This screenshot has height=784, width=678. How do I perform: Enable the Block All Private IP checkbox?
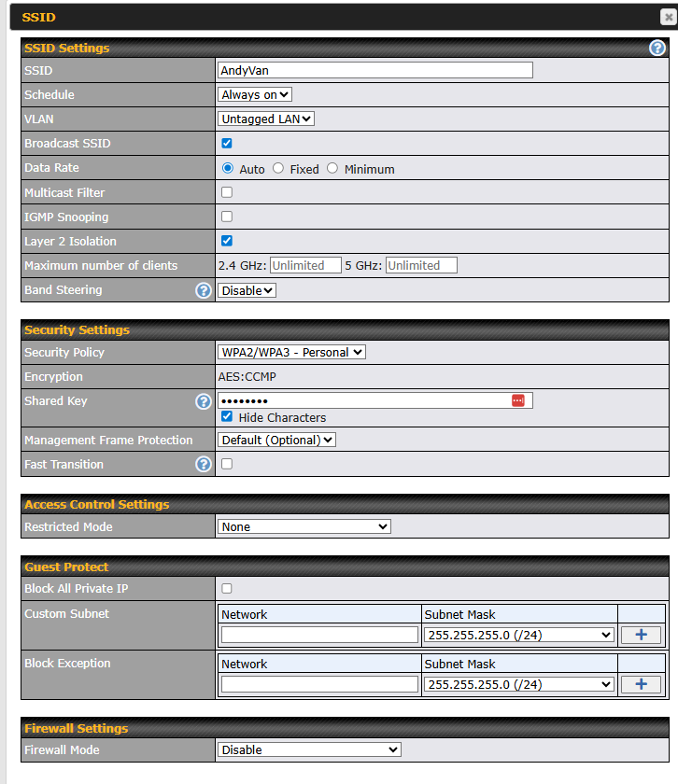[226, 589]
